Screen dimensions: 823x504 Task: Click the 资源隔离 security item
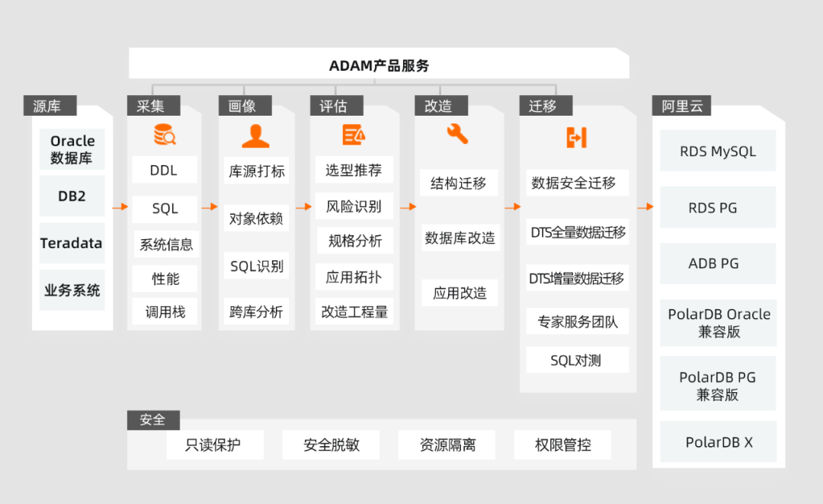click(447, 445)
